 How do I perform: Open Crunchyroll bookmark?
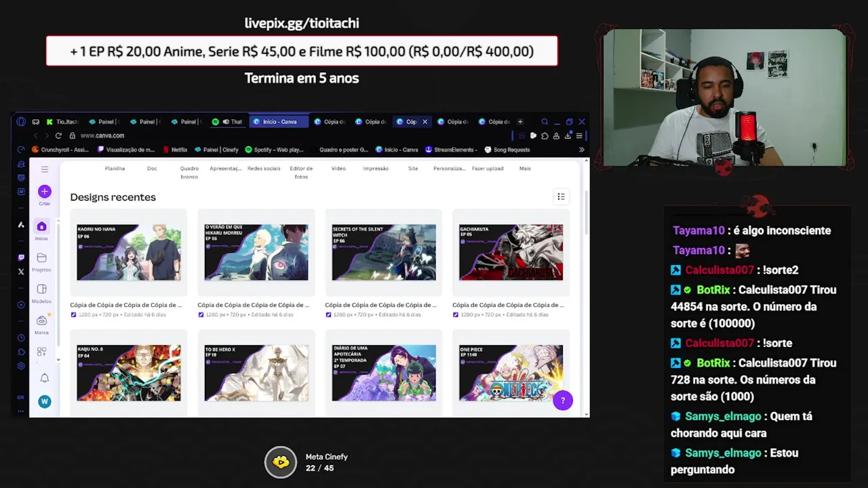[60, 150]
